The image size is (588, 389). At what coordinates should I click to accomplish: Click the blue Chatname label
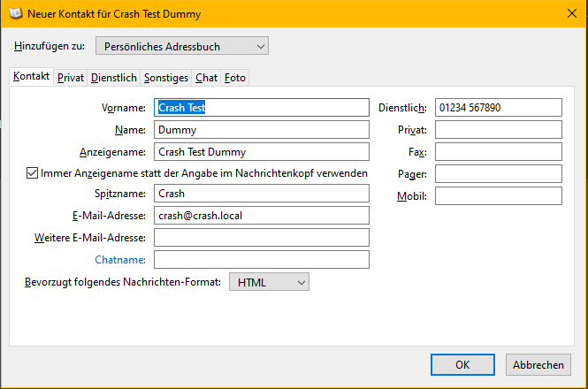click(x=124, y=260)
